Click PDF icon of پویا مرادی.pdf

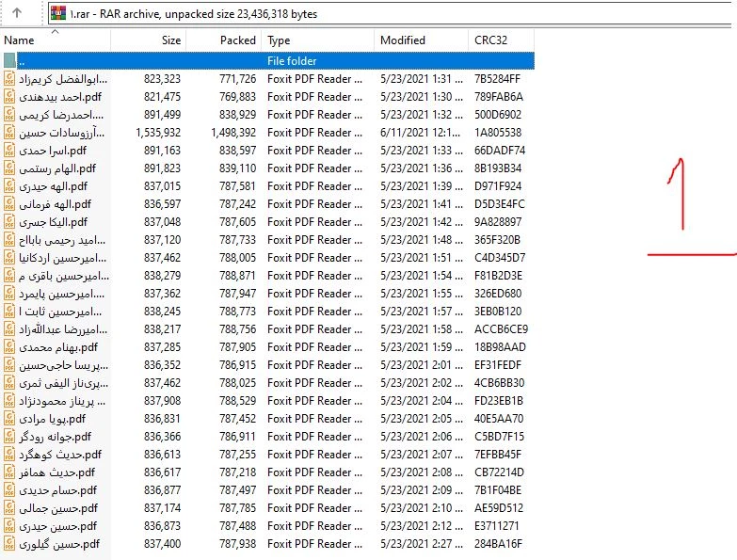point(10,419)
